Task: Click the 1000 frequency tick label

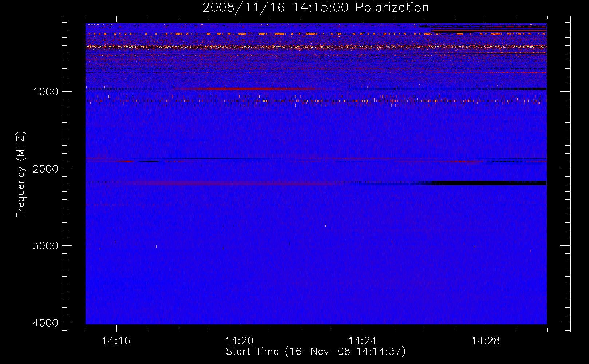Action: (x=46, y=91)
